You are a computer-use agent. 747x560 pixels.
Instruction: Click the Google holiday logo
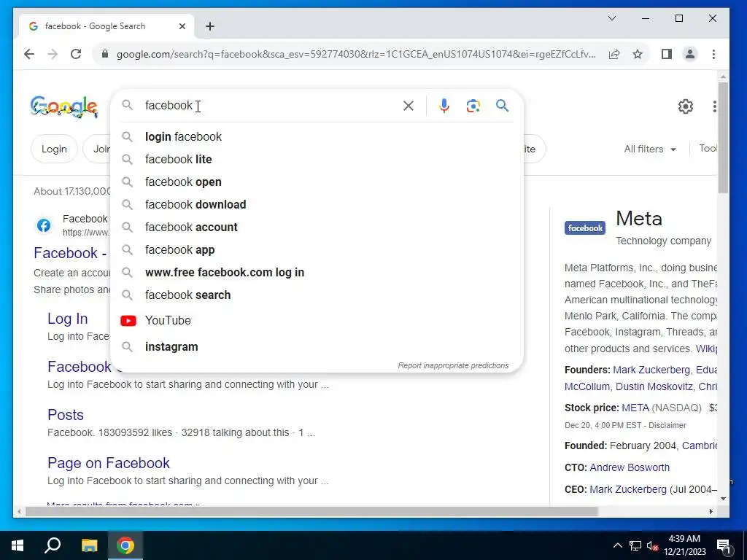pyautogui.click(x=64, y=106)
